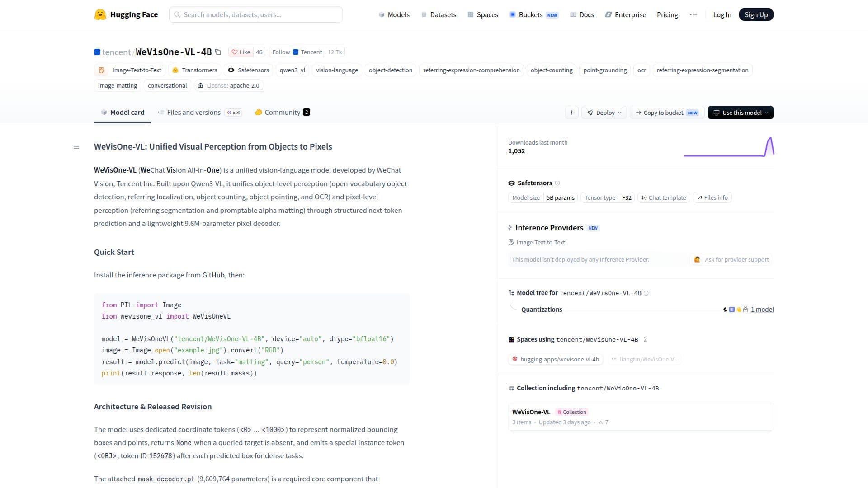The width and height of the screenshot is (868, 488).
Task: Go to Models in top navigation
Action: pos(394,14)
